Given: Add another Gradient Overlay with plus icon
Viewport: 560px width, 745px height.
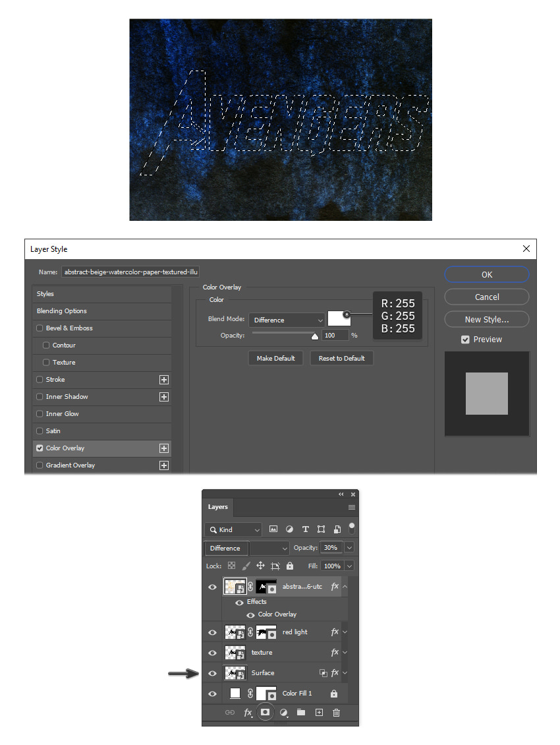Looking at the screenshot, I should point(164,465).
